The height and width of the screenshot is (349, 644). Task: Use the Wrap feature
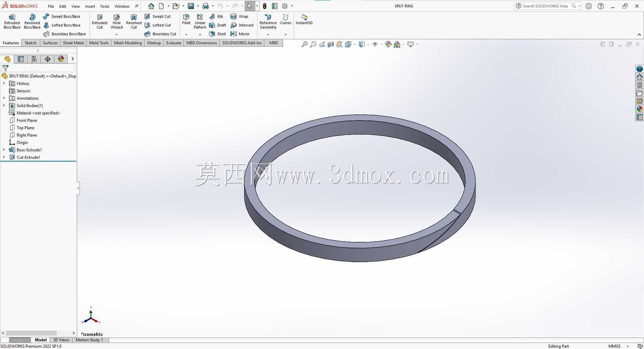[x=239, y=16]
